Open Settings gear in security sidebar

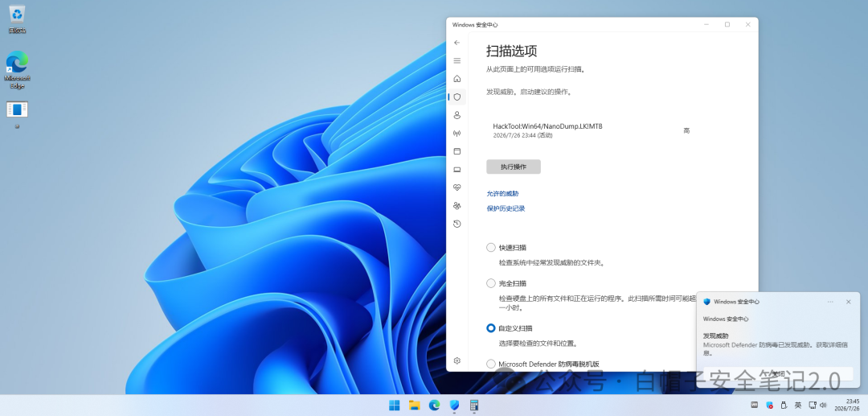[x=457, y=360]
